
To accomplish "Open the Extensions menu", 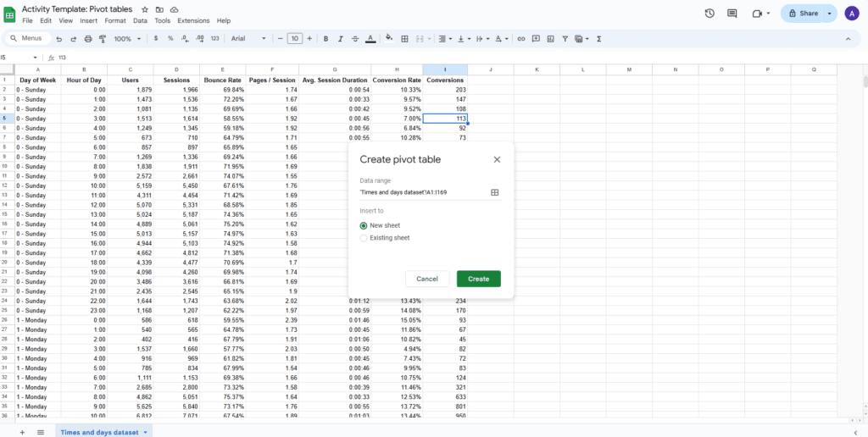I will pyautogui.click(x=193, y=20).
